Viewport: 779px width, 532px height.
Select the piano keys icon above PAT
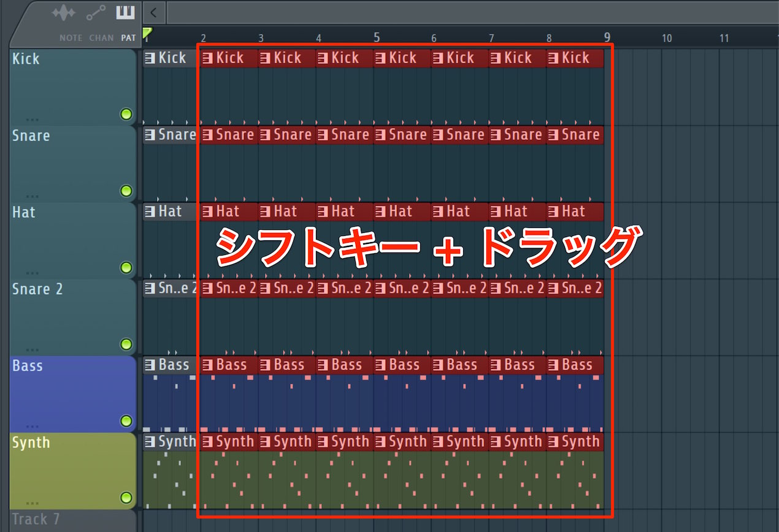126,12
